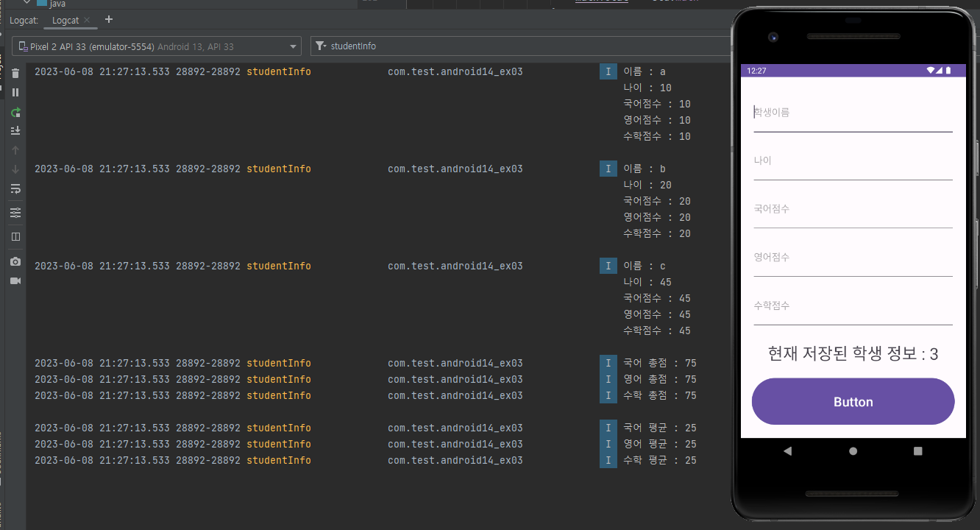Tap the emulator Recents square button
The height and width of the screenshot is (530, 980).
click(x=917, y=451)
